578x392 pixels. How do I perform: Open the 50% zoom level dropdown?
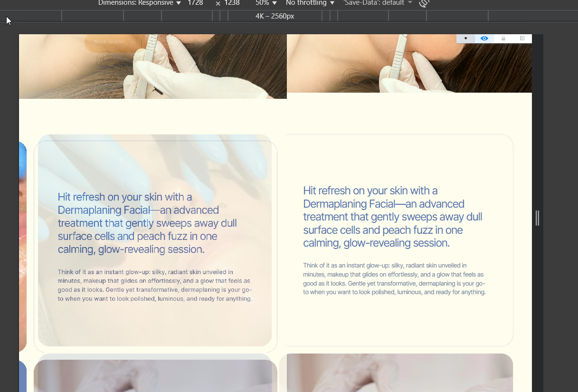266,3
